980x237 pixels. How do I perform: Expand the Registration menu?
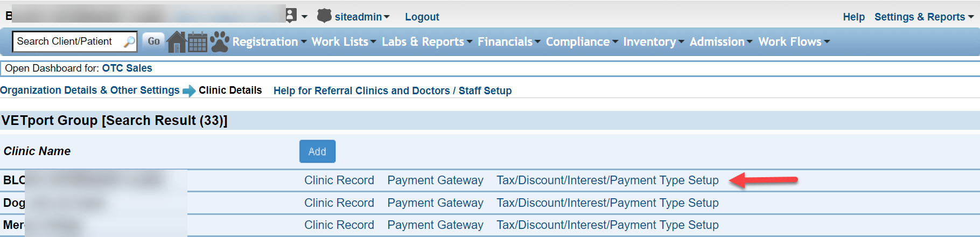click(269, 41)
